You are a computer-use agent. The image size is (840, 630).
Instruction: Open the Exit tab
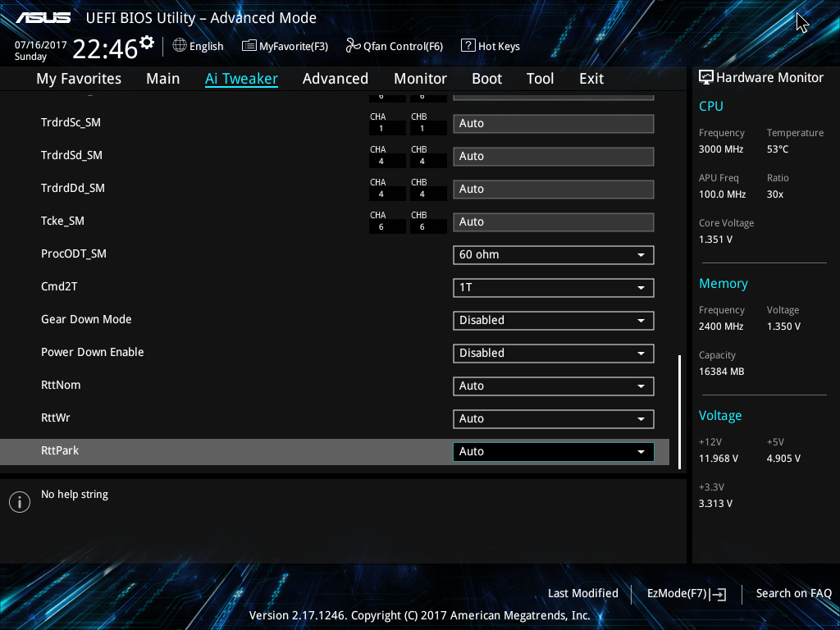(x=591, y=79)
